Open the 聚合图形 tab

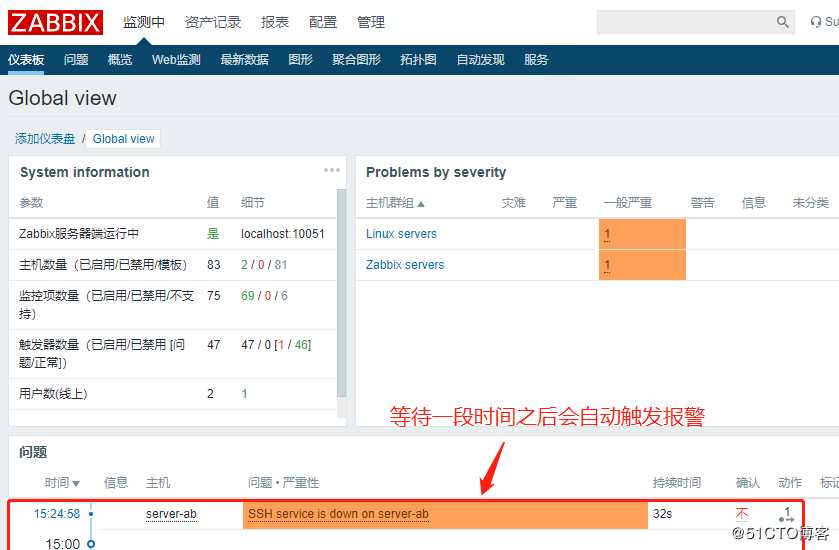click(356, 60)
